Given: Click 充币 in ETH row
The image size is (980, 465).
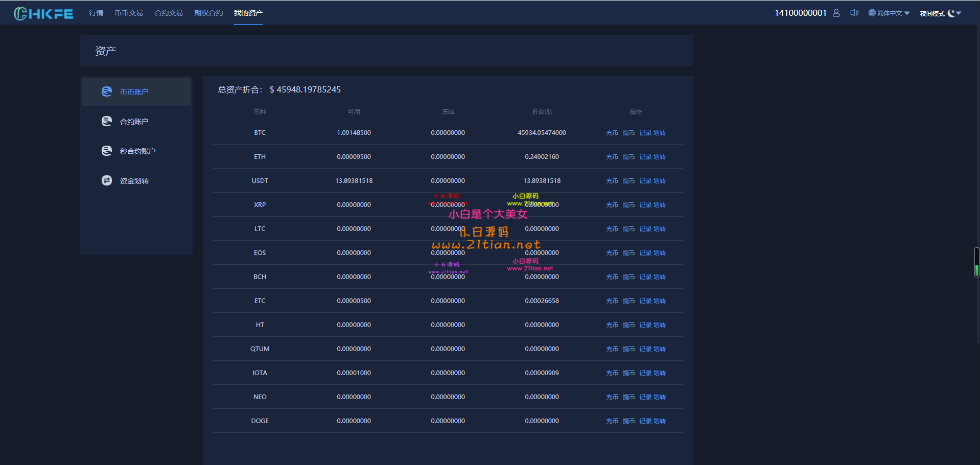Looking at the screenshot, I should [612, 157].
